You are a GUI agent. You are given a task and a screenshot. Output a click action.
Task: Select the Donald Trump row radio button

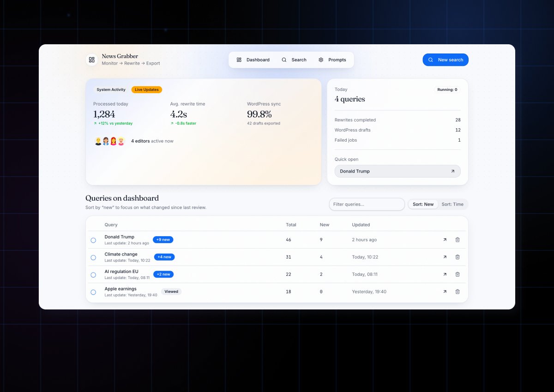point(93,240)
